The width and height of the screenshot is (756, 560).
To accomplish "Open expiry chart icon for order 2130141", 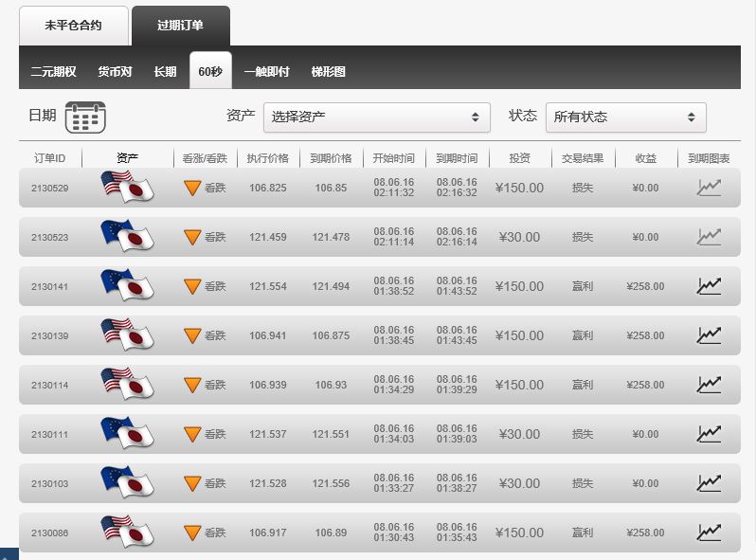I will click(709, 285).
